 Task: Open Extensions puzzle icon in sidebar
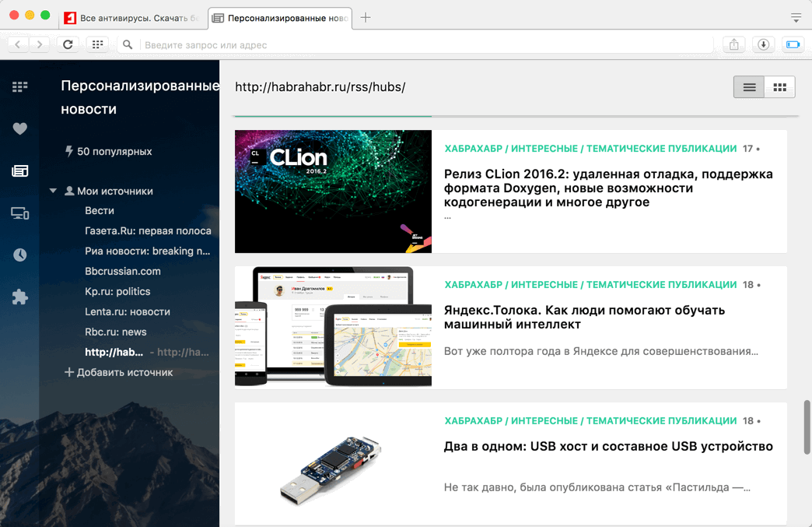(19, 297)
